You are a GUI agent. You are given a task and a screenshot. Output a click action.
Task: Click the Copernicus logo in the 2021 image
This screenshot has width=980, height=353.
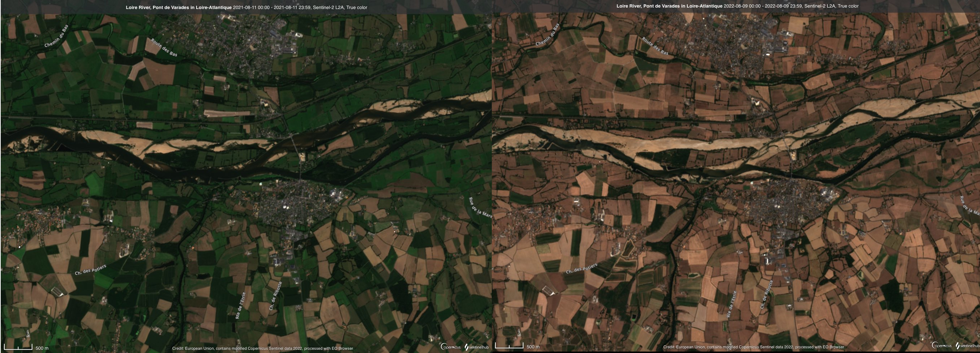[450, 347]
